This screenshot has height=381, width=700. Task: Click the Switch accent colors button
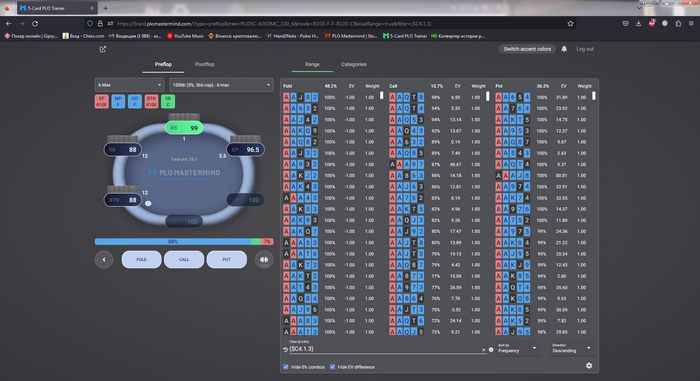point(527,49)
